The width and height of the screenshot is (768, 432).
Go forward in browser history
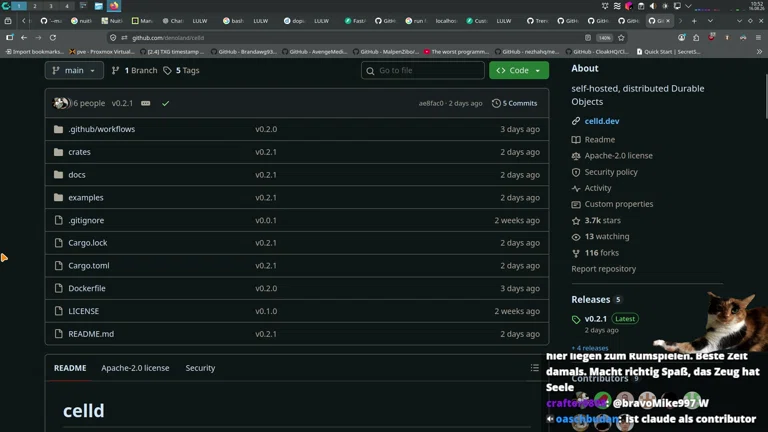38,38
